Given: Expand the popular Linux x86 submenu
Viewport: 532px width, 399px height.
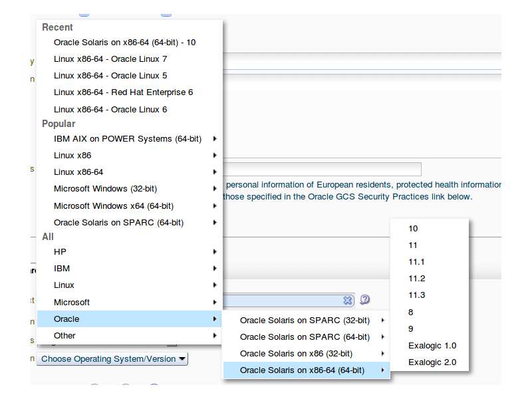Looking at the screenshot, I should point(130,156).
